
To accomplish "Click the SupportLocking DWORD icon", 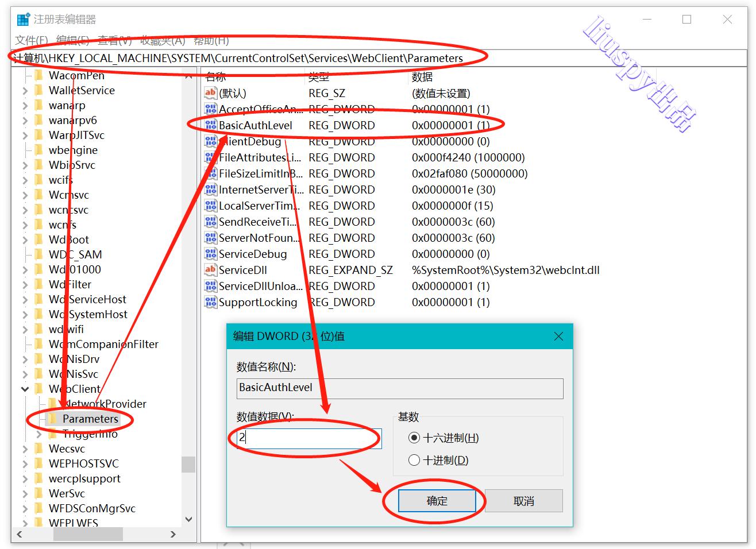I will (210, 302).
